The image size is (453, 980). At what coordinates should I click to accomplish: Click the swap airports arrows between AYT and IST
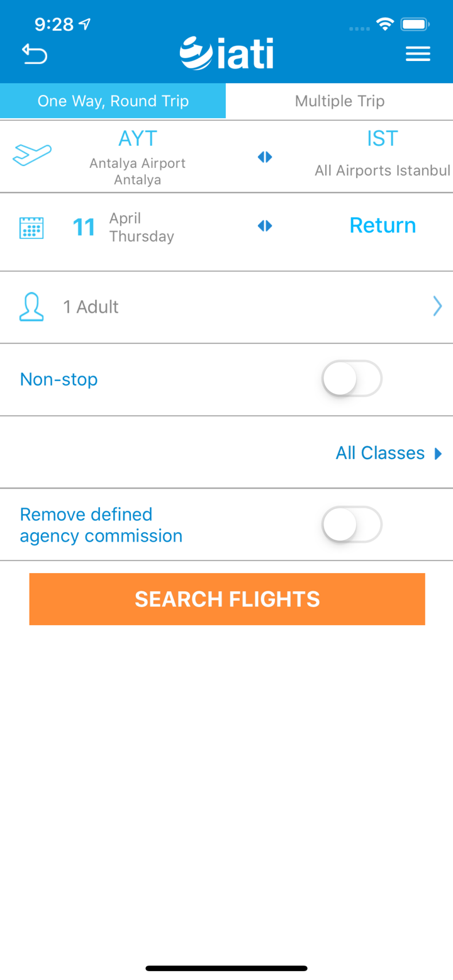[x=264, y=157]
